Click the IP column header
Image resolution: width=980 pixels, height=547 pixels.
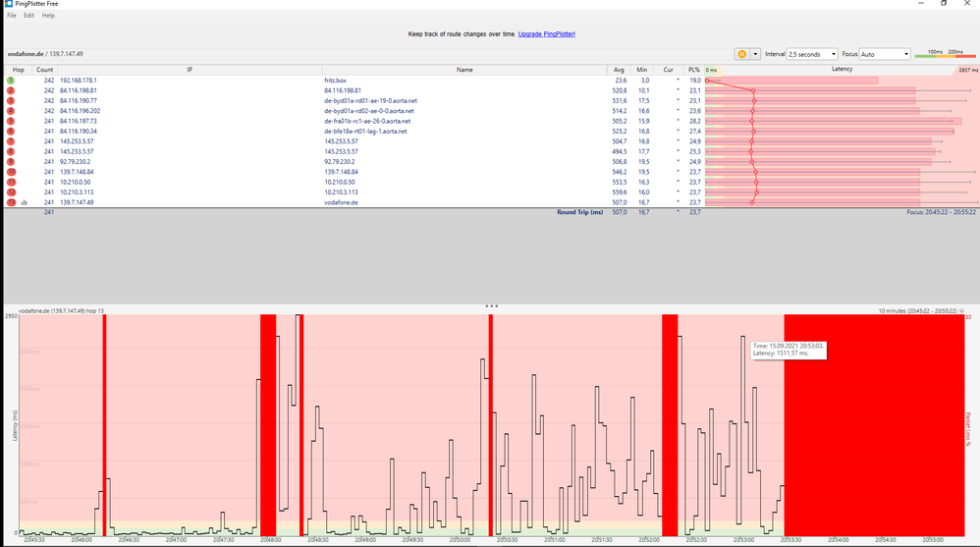pyautogui.click(x=190, y=70)
